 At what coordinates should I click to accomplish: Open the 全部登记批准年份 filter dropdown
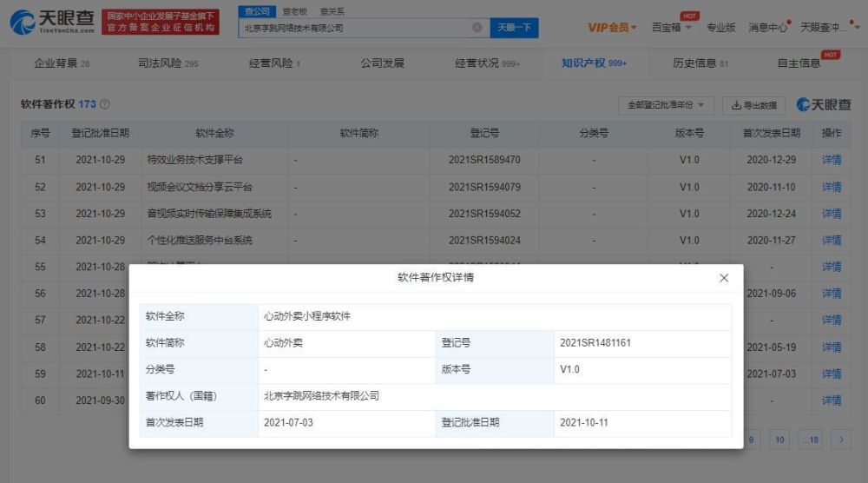click(x=666, y=105)
